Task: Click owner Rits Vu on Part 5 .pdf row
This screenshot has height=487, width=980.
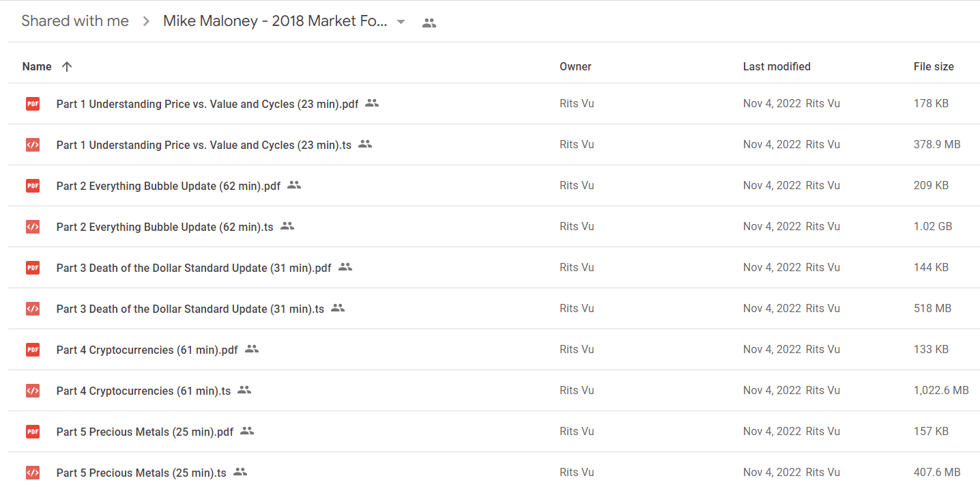Action: 577,432
